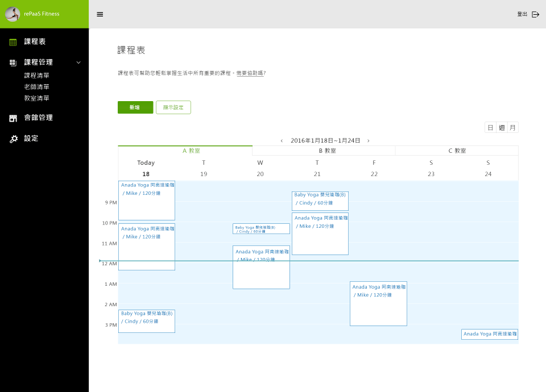This screenshot has width=546, height=392.
Task: Switch calendar to 月 month view
Action: tap(512, 128)
